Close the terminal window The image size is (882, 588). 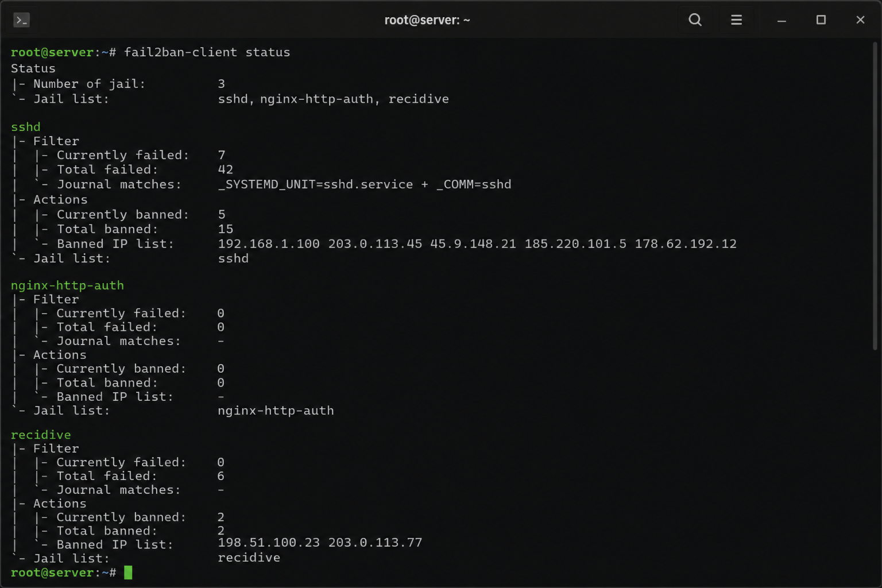[860, 20]
